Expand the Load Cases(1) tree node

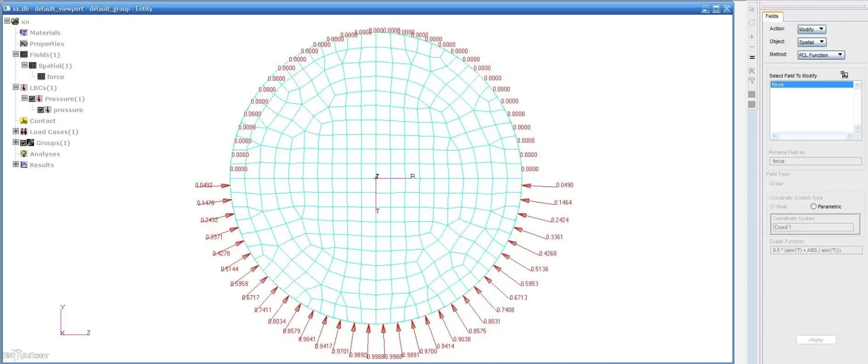click(x=16, y=132)
